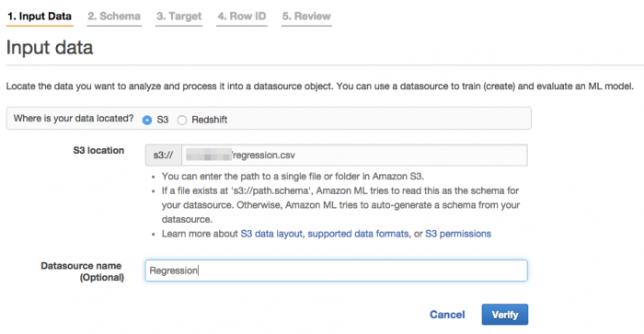The width and height of the screenshot is (644, 334).
Task: Open the 4. Row ID step tab
Action: tap(241, 17)
